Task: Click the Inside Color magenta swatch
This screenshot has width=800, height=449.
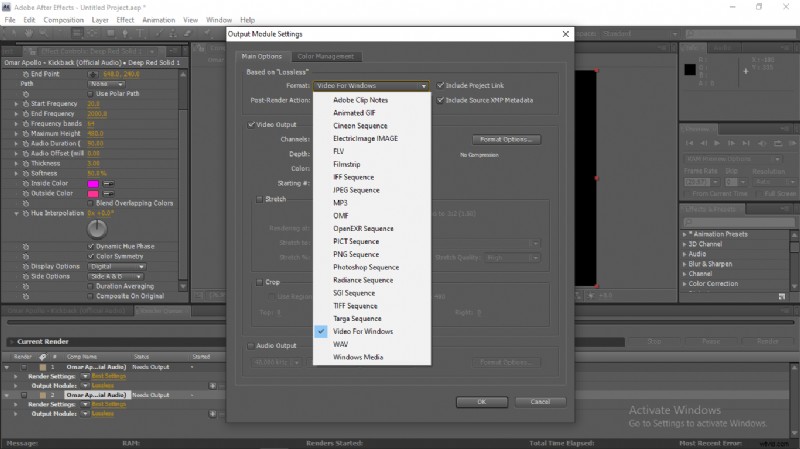Action: tap(94, 184)
